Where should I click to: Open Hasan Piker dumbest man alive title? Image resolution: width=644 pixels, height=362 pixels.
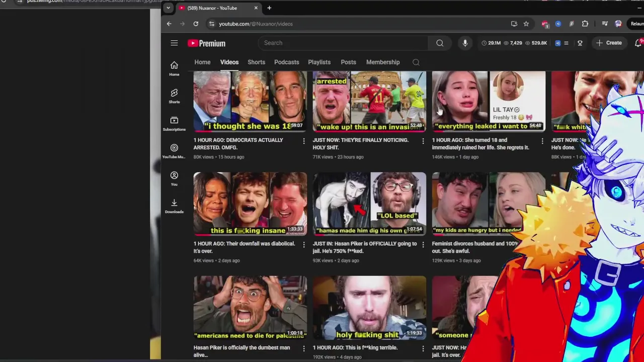(242, 351)
